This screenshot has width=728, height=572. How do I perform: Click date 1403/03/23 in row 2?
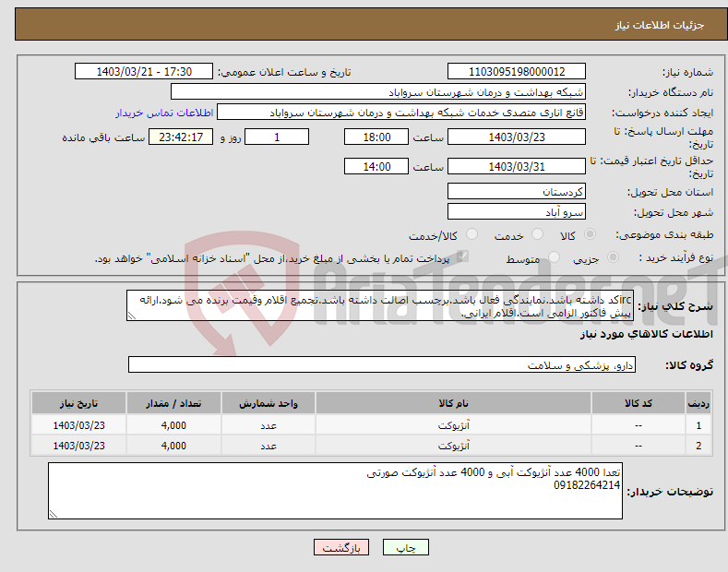(x=78, y=446)
